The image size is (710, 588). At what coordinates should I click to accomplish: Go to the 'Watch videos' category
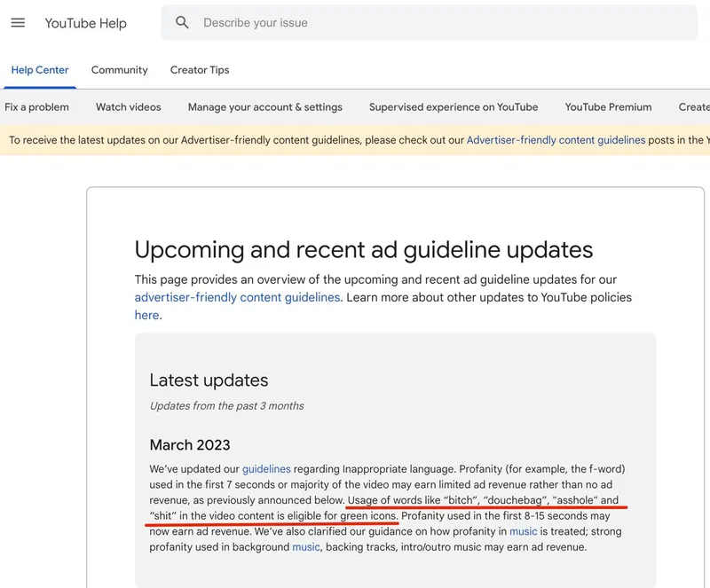(129, 107)
